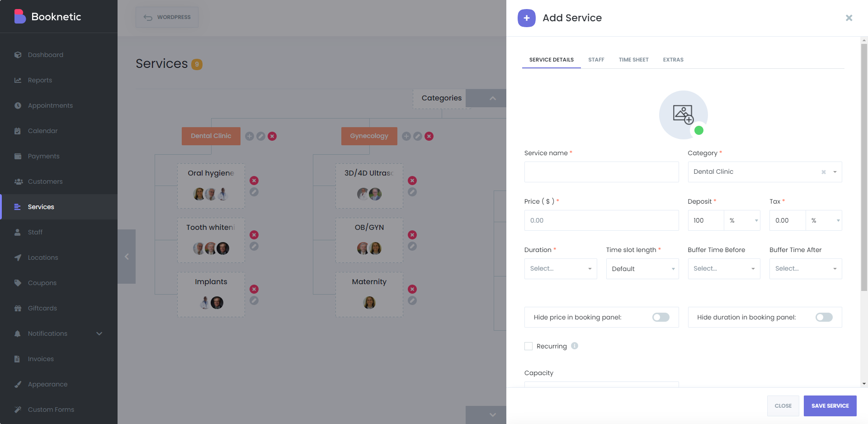Select the Staff sidebar item
Screen dimensions: 868x424
59,232
